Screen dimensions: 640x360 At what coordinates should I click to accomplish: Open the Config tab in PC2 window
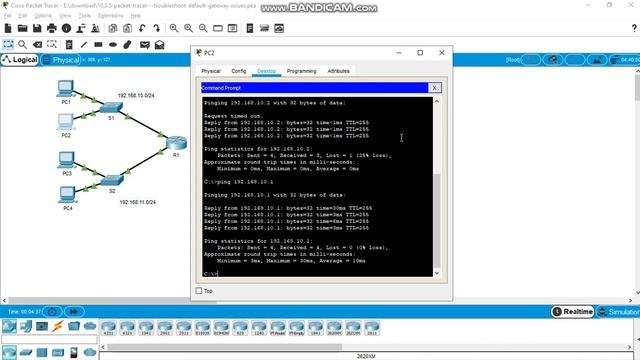[x=239, y=71]
